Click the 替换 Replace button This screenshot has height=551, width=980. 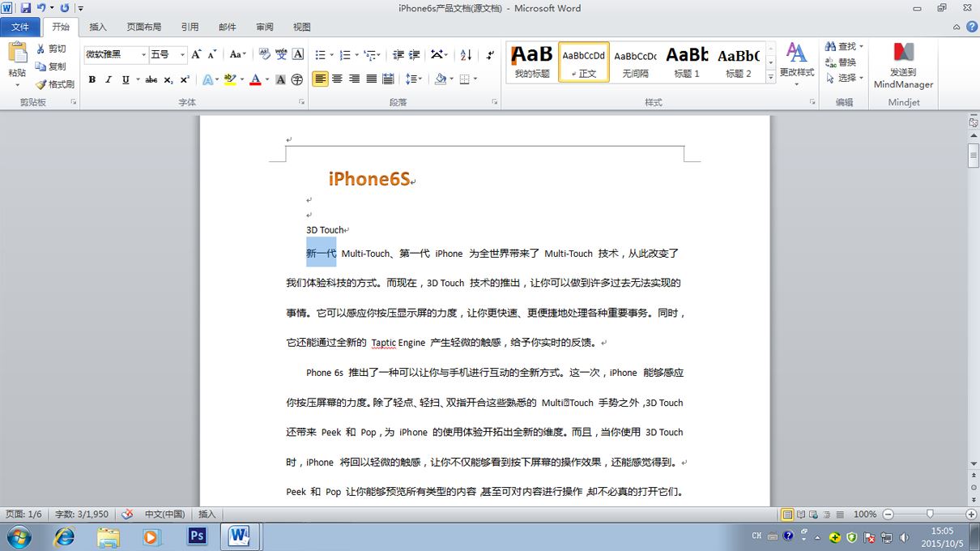pos(842,62)
